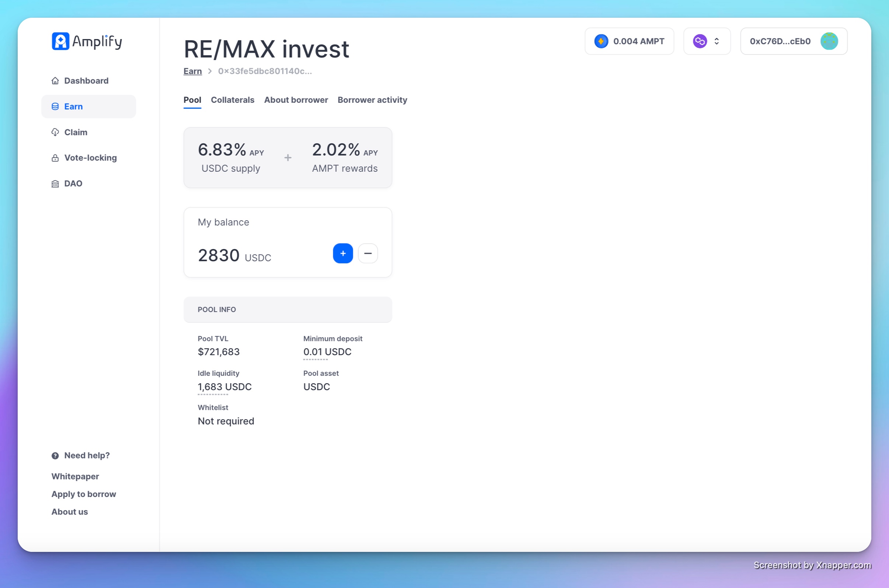Click the Earn coins stack icon
The image size is (889, 588).
click(55, 106)
